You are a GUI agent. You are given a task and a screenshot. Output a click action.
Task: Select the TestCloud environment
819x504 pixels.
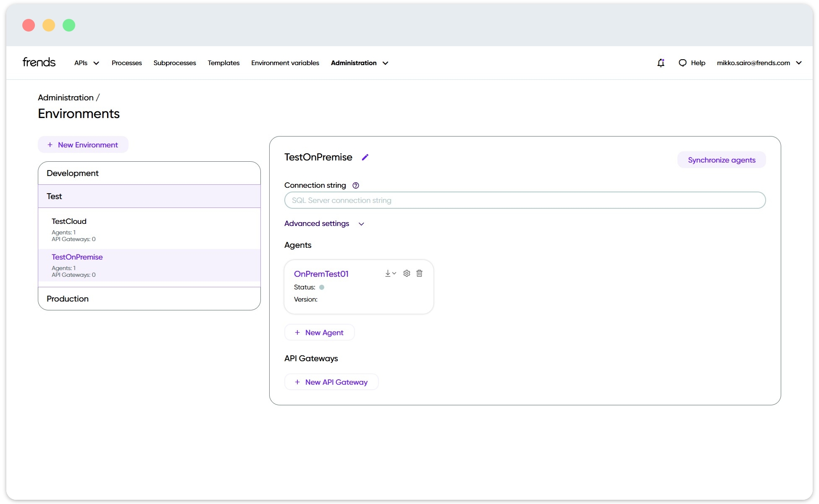69,221
